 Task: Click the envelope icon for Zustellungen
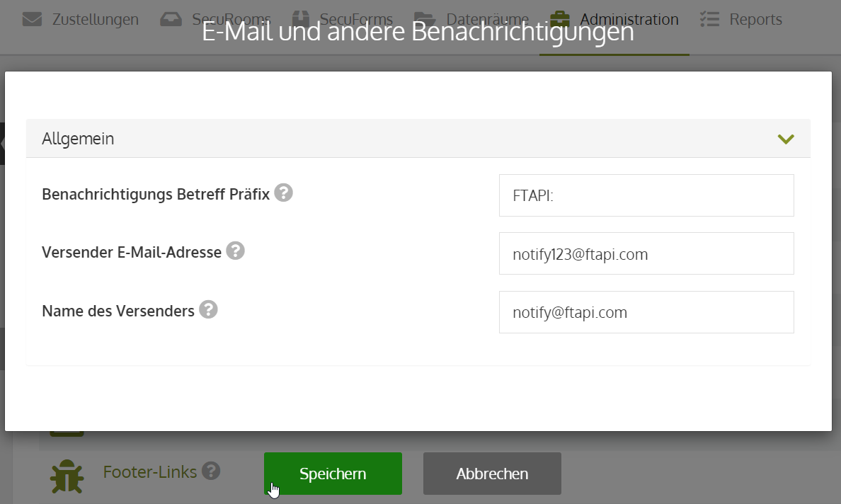pos(32,19)
